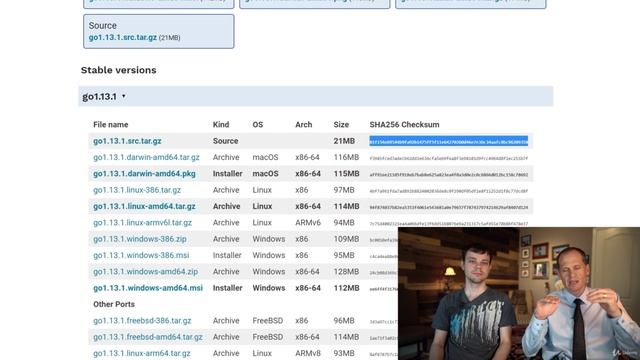Click the 97MB size cell
Screen dimensions: 640x360
[344, 190]
